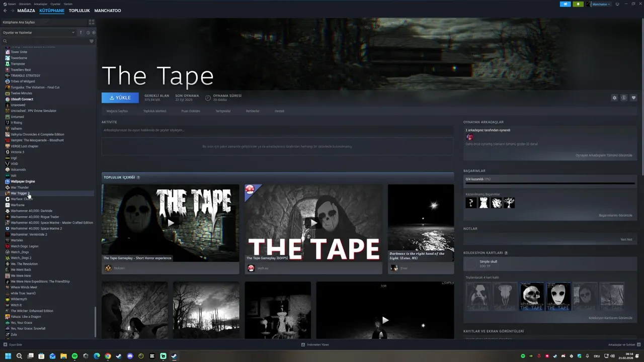Open Discord from the taskbar

(x=130, y=356)
